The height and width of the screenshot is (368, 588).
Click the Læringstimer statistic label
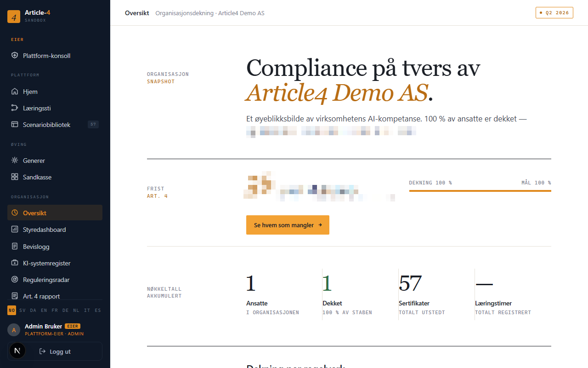click(x=493, y=303)
